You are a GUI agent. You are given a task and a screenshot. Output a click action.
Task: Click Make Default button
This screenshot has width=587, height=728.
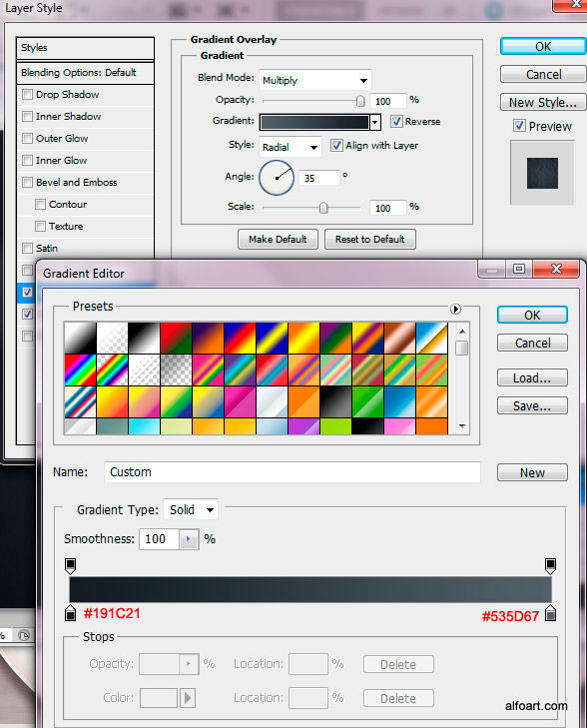click(278, 239)
